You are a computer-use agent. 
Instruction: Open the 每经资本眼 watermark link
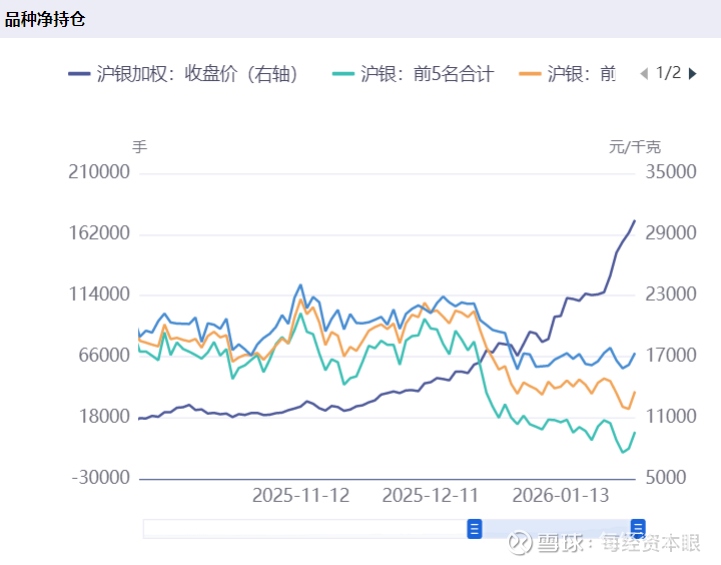point(650,543)
